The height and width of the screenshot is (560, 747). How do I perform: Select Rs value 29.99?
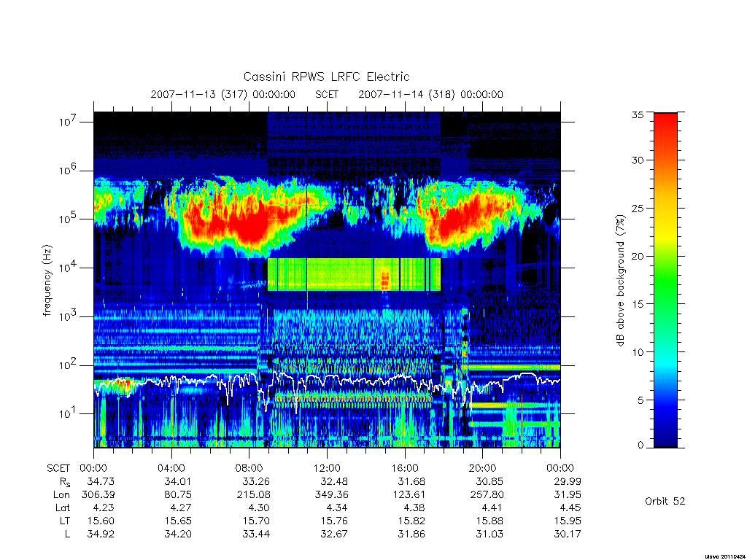tap(568, 481)
